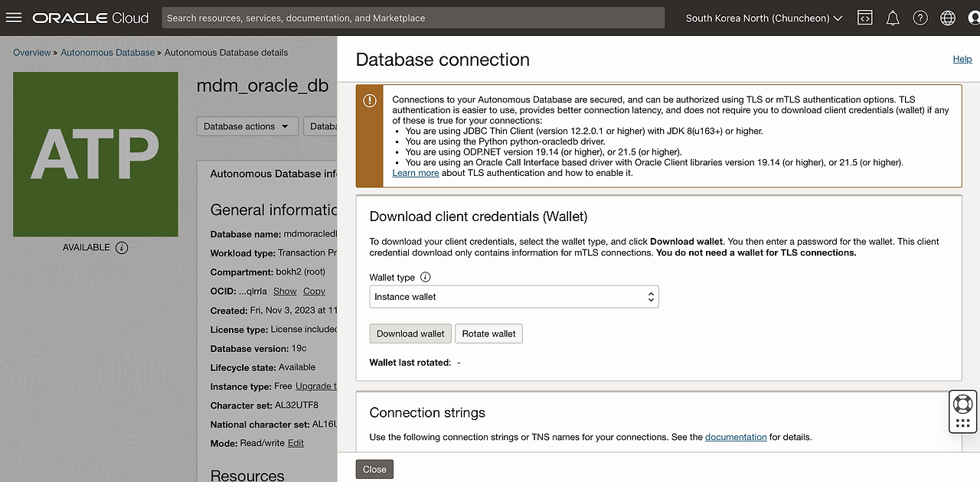980x482 pixels.
Task: Open the South Korea North region selector
Action: pos(763,18)
